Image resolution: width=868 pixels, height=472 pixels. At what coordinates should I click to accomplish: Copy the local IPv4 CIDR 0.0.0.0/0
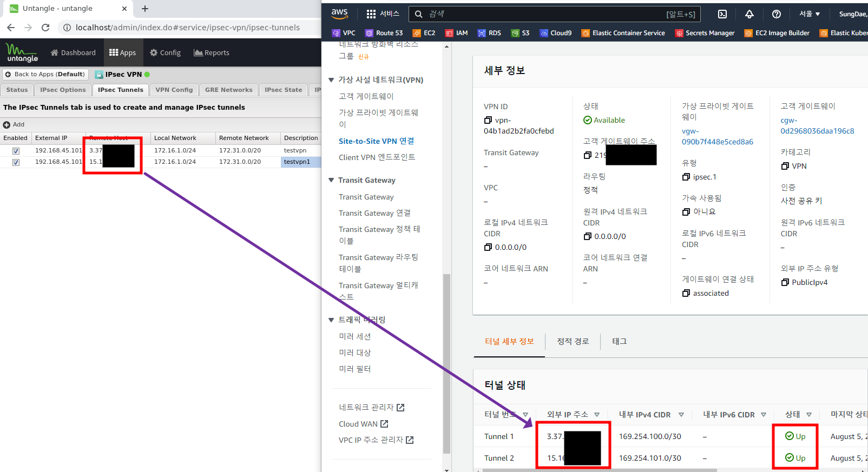[488, 247]
